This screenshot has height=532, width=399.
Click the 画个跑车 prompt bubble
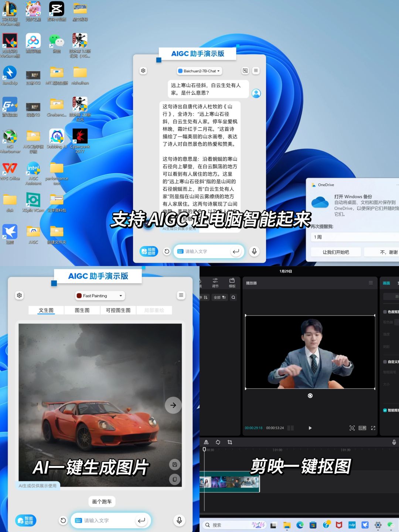[x=102, y=501]
